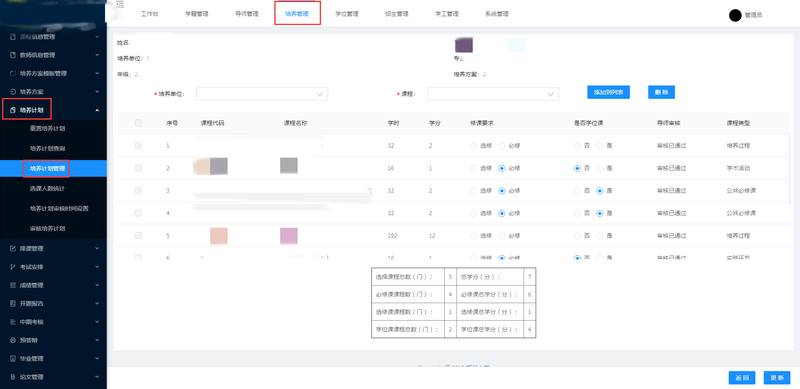Select 否 degree-course radio in row 1
The width and height of the screenshot is (800, 389).
578,146
